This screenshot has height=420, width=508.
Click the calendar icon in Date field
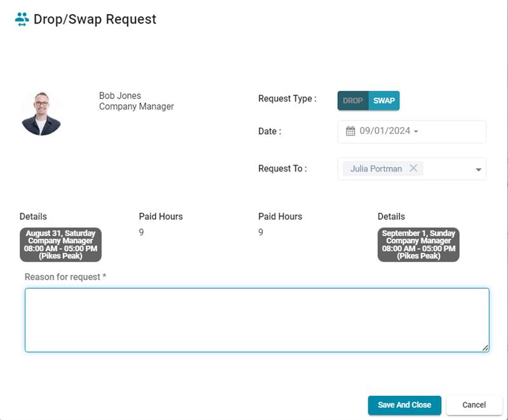tap(351, 131)
